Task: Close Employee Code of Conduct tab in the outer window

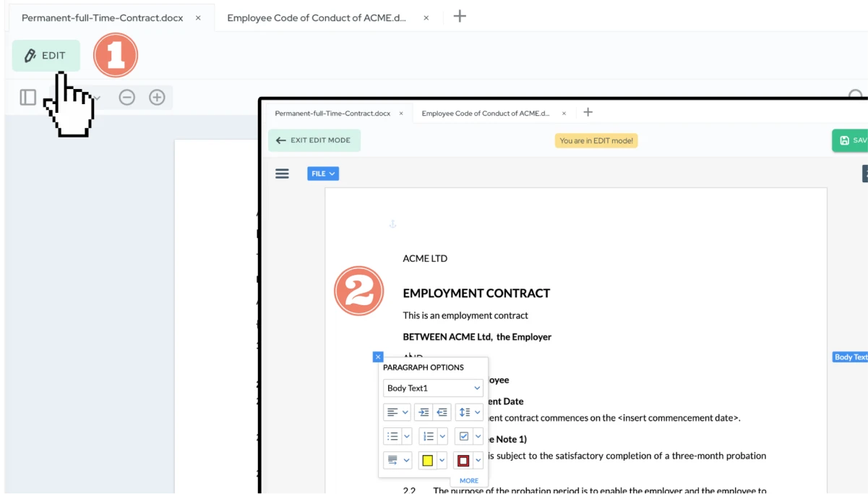Action: tap(426, 17)
